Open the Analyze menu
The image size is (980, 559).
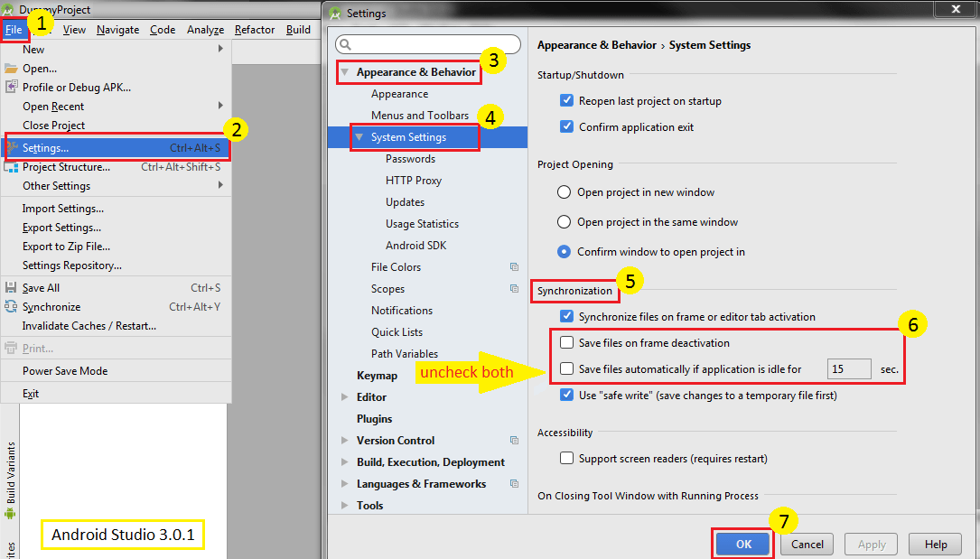tap(206, 30)
